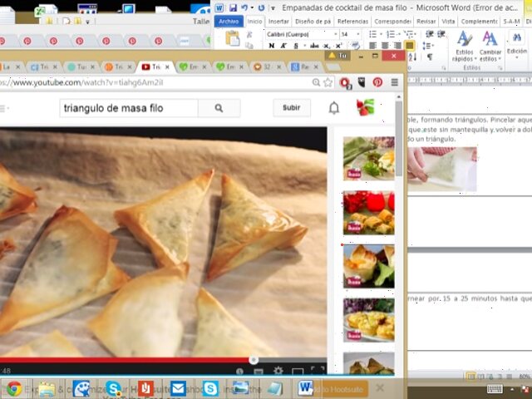Switch to Revisar ribbon tab
Viewport: 532px width, 399px height.
tap(426, 22)
